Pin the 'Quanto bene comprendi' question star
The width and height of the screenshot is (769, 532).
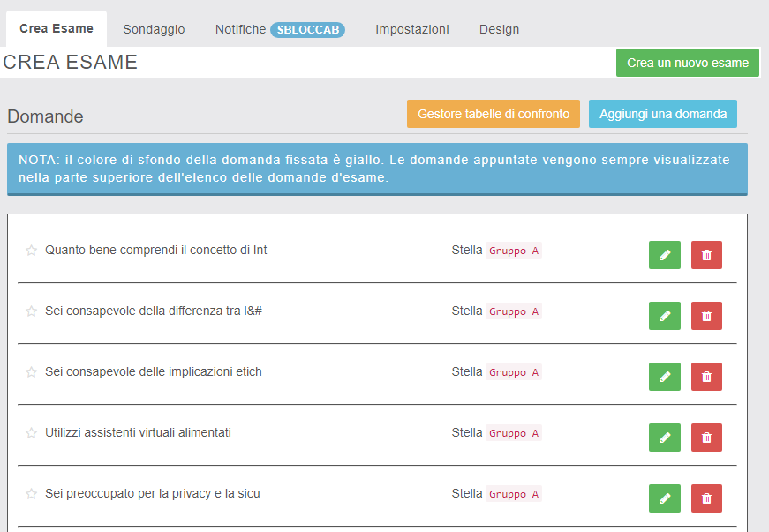[31, 251]
